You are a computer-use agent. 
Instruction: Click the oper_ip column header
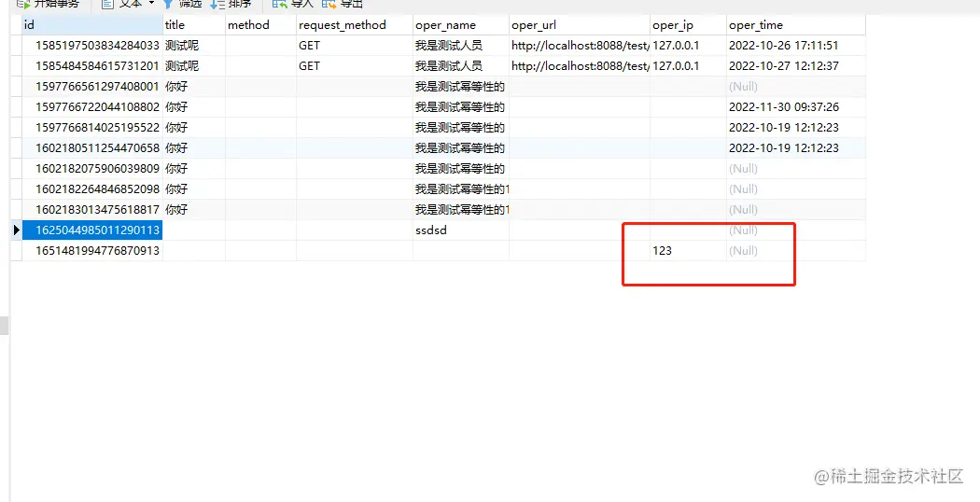tap(688, 25)
